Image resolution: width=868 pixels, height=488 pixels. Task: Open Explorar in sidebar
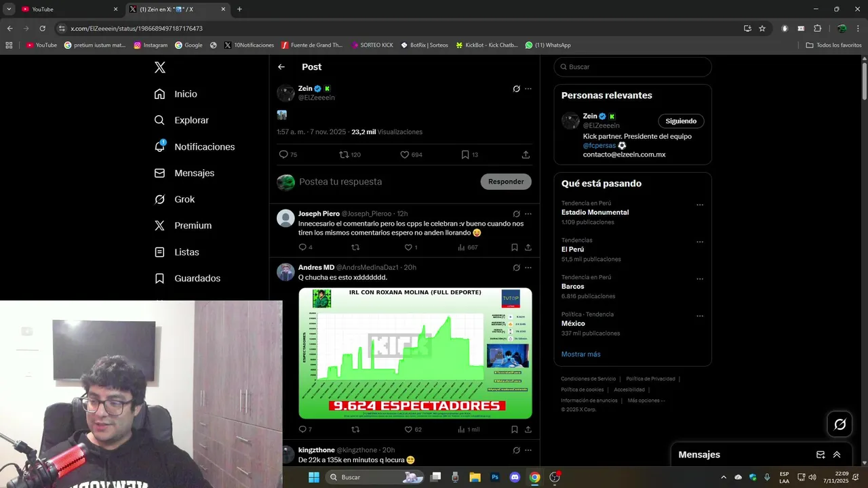point(182,120)
